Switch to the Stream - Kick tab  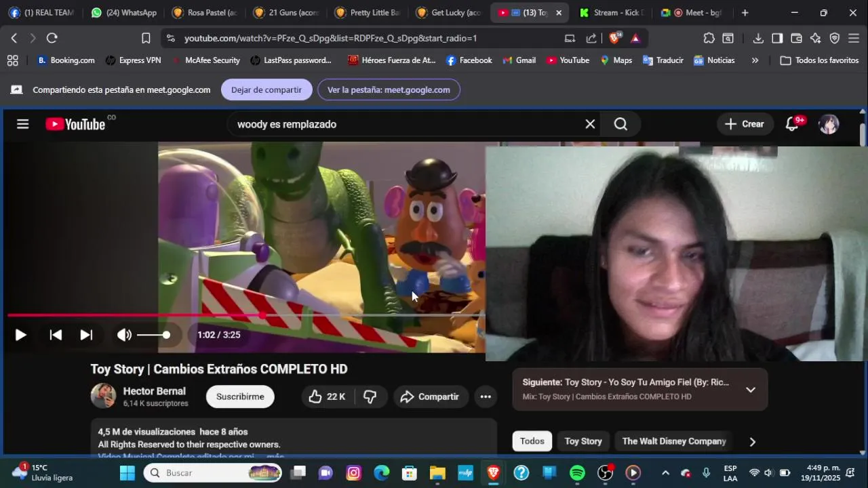tap(612, 12)
